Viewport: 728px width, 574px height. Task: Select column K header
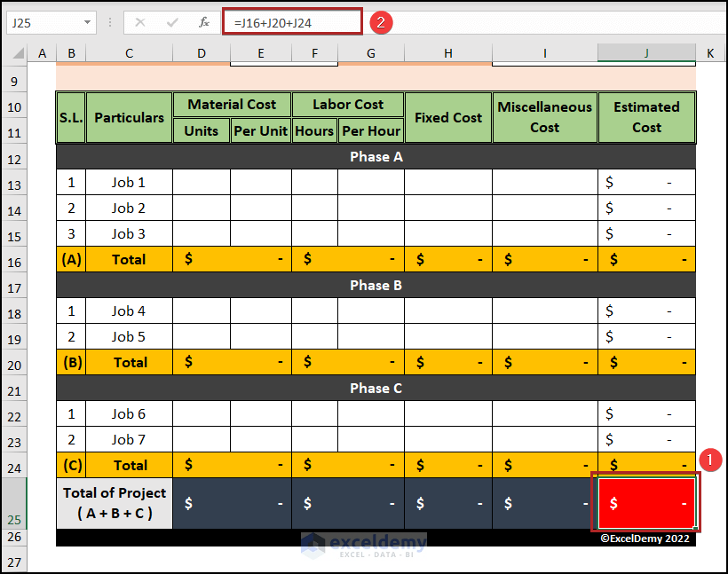pos(710,53)
